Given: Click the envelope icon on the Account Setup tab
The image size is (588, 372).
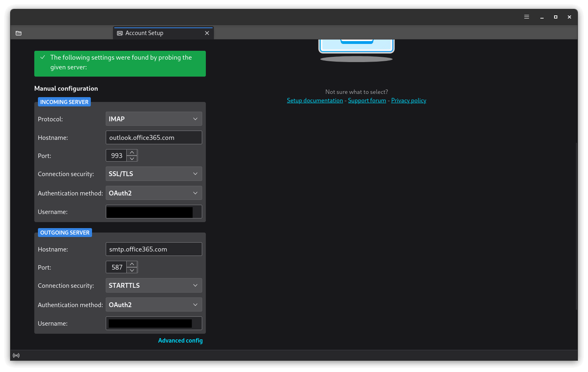Looking at the screenshot, I should 119,33.
